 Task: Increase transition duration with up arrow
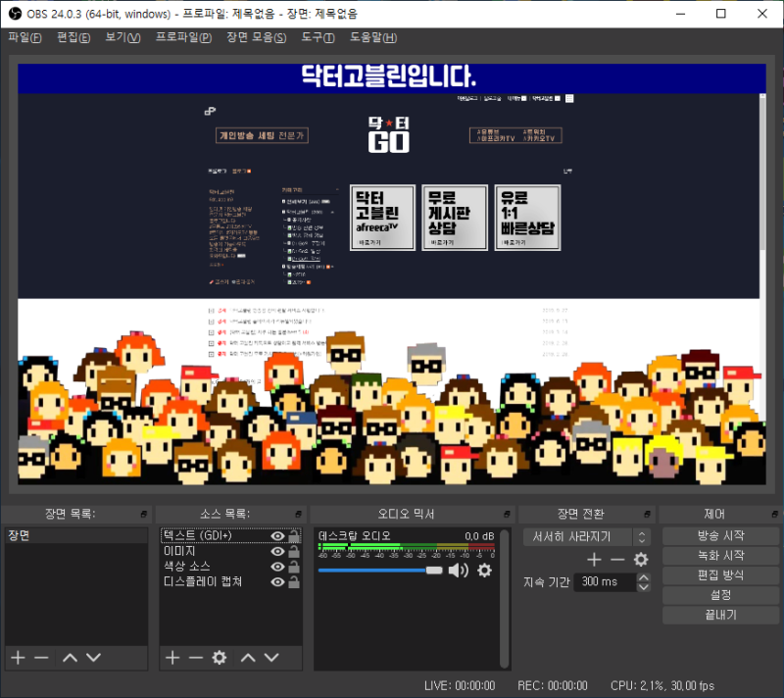[644, 577]
